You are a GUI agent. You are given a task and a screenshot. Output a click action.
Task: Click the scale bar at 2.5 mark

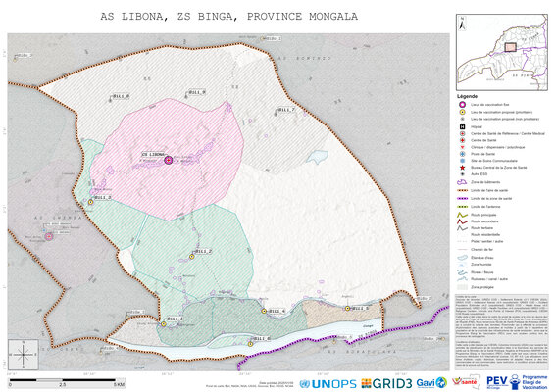pyautogui.click(x=63, y=384)
